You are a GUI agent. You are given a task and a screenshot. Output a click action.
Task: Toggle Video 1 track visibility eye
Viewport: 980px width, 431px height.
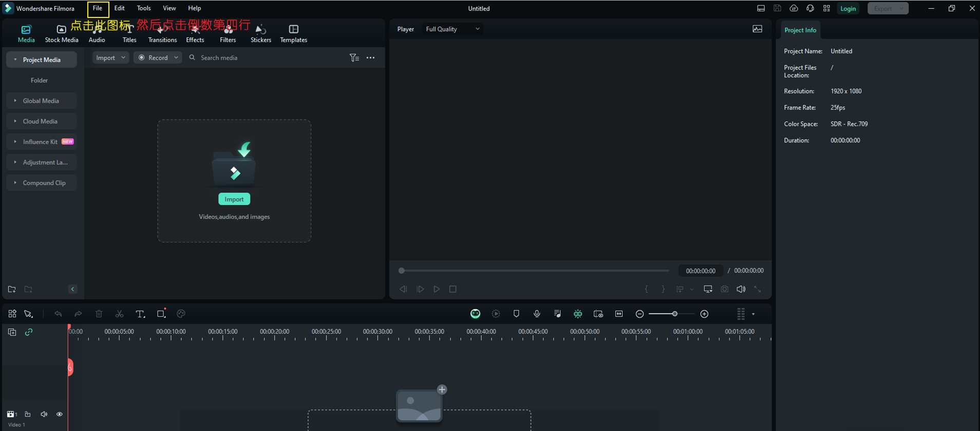(60, 414)
